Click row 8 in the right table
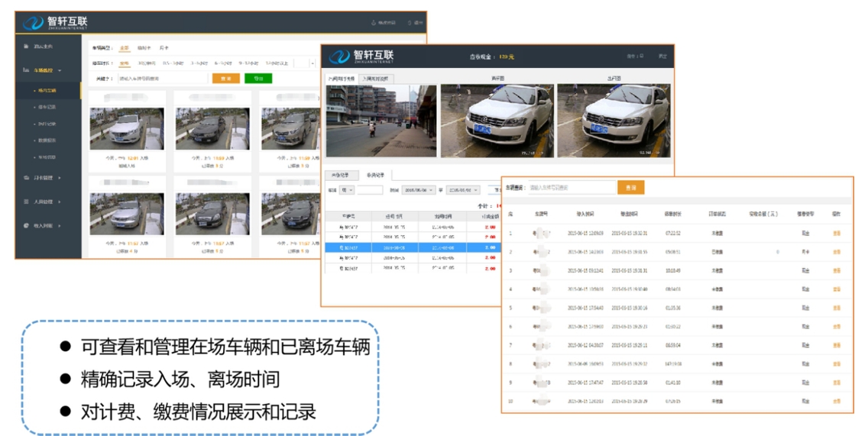Viewport: 868px width, 436px height. [x=677, y=364]
